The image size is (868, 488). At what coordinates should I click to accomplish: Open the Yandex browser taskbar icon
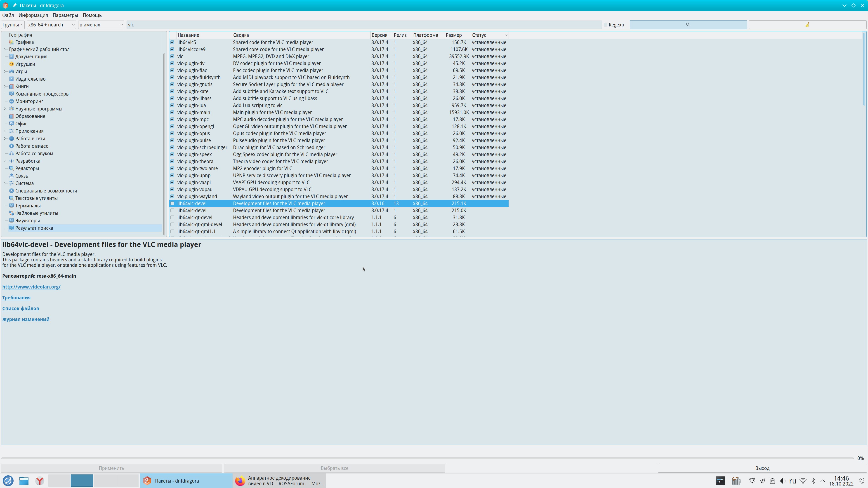(40, 481)
